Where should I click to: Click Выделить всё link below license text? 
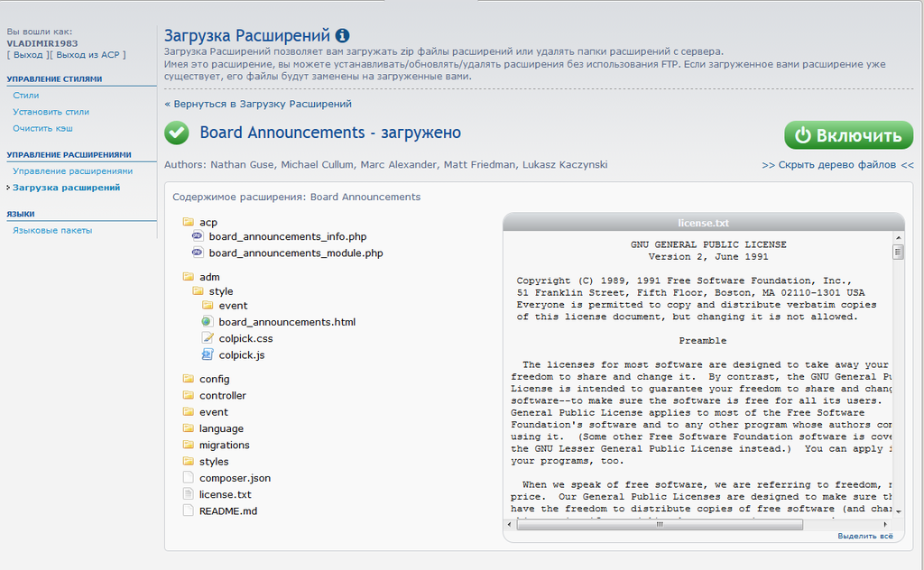864,536
